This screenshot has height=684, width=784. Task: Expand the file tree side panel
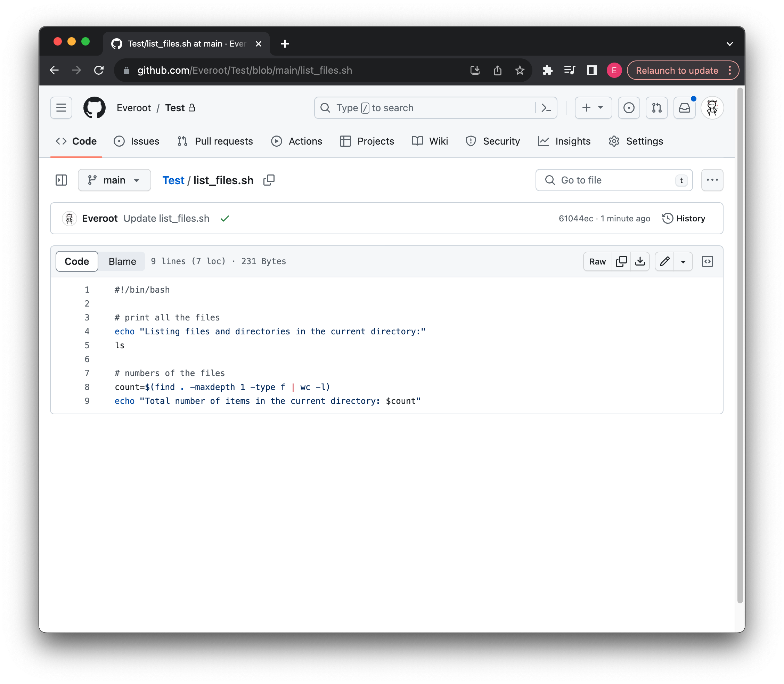point(61,180)
